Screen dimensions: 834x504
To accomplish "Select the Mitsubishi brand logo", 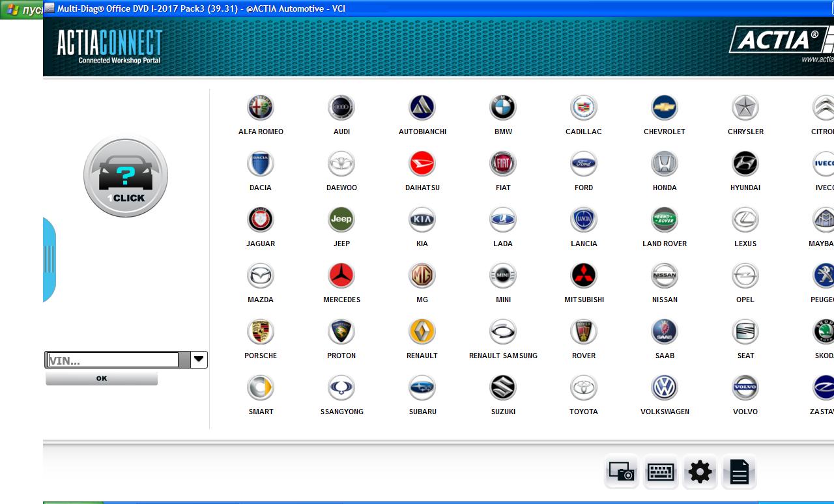I will [584, 275].
